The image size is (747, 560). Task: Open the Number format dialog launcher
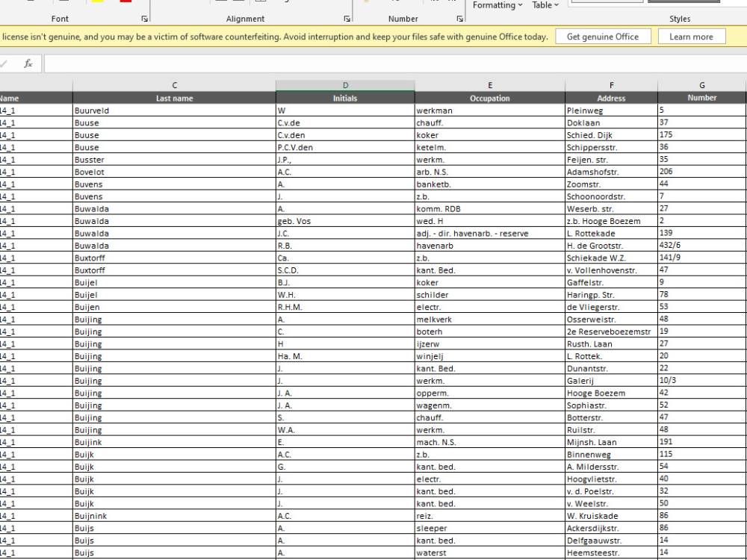[459, 19]
